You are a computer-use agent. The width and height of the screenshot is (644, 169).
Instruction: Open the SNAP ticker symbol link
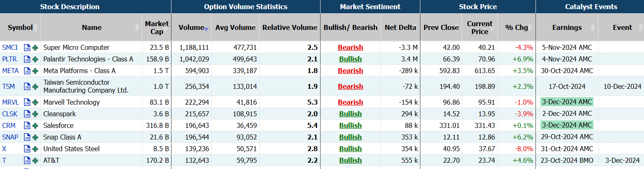click(x=10, y=137)
